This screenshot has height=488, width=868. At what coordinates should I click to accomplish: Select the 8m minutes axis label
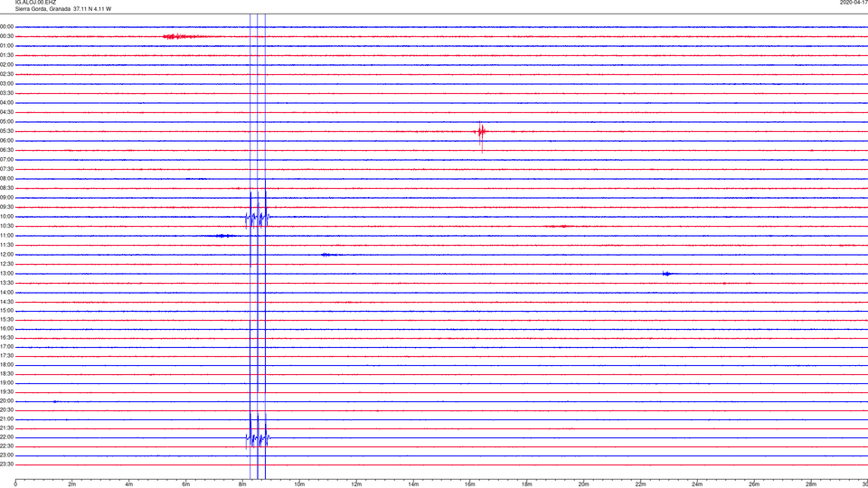pos(242,484)
